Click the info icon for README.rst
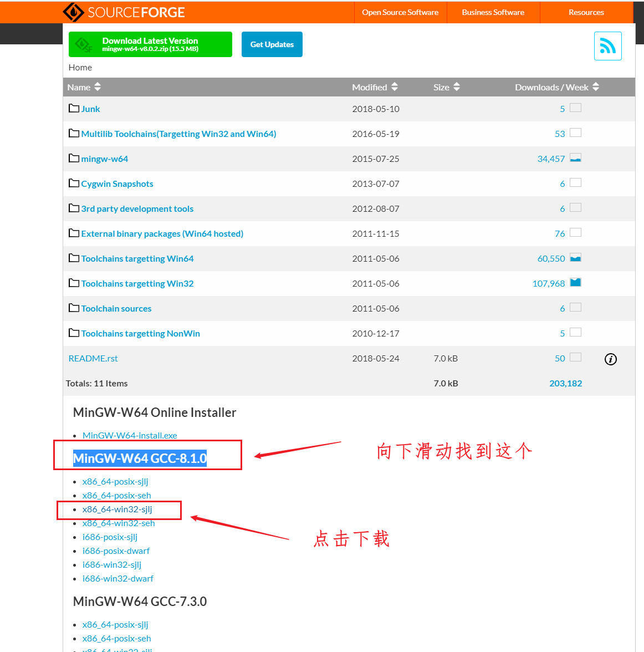The width and height of the screenshot is (644, 652). pyautogui.click(x=610, y=359)
